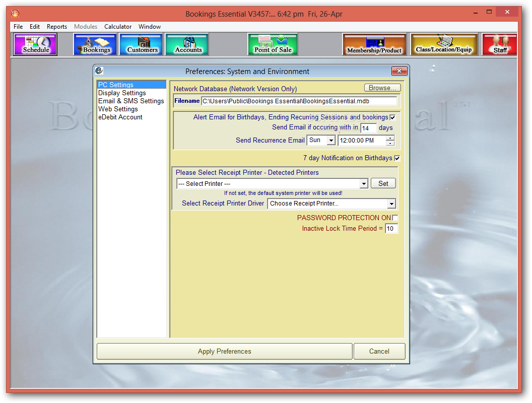Select Web Settings category
Viewport: 532px width, 403px height.
pos(131,109)
